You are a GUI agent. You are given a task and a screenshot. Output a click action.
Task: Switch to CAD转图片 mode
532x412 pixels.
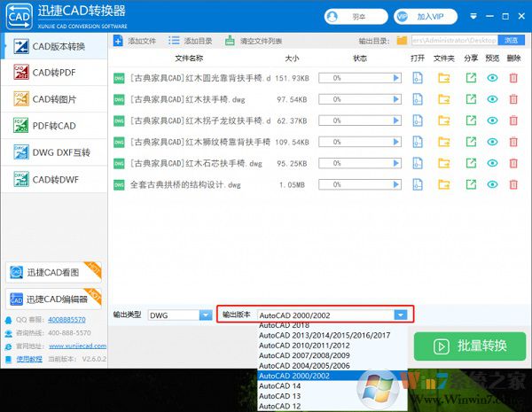(x=55, y=99)
